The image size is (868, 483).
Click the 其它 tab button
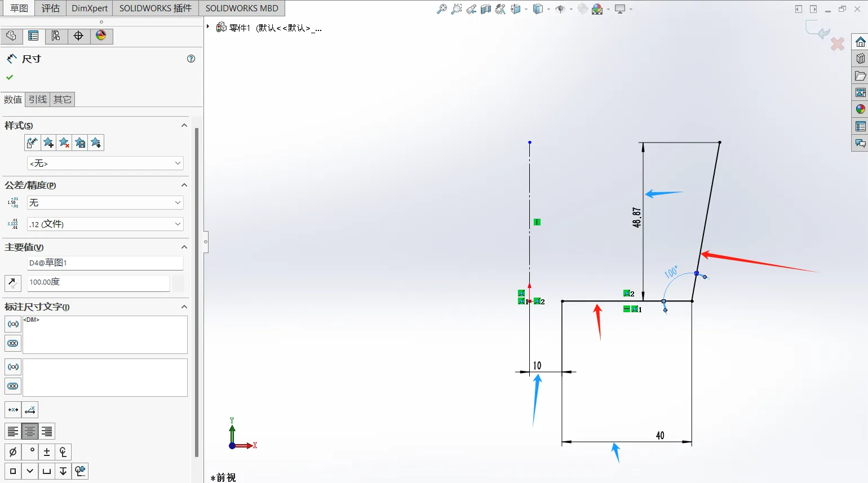63,100
